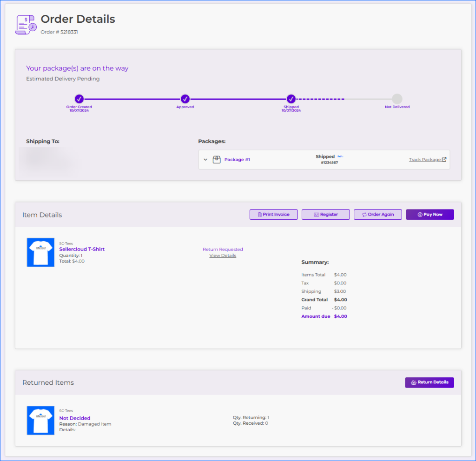The height and width of the screenshot is (461, 476).
Task: Click the Sellercloud T-Shirt thumbnail image
Action: pyautogui.click(x=40, y=252)
